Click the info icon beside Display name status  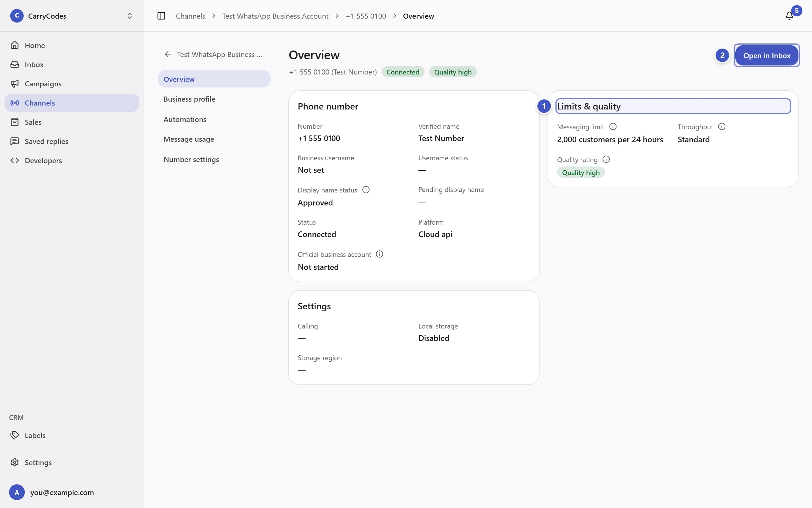[x=366, y=190]
